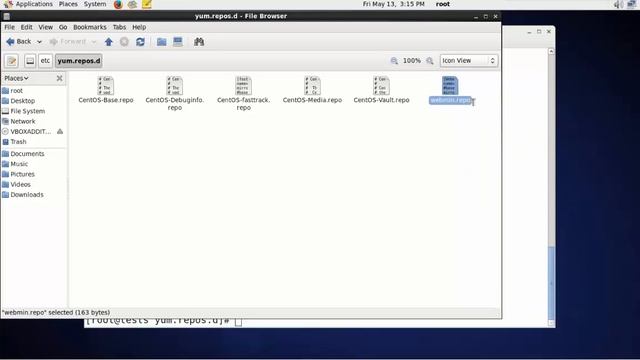
Task: Open the File menu
Action: point(9,27)
